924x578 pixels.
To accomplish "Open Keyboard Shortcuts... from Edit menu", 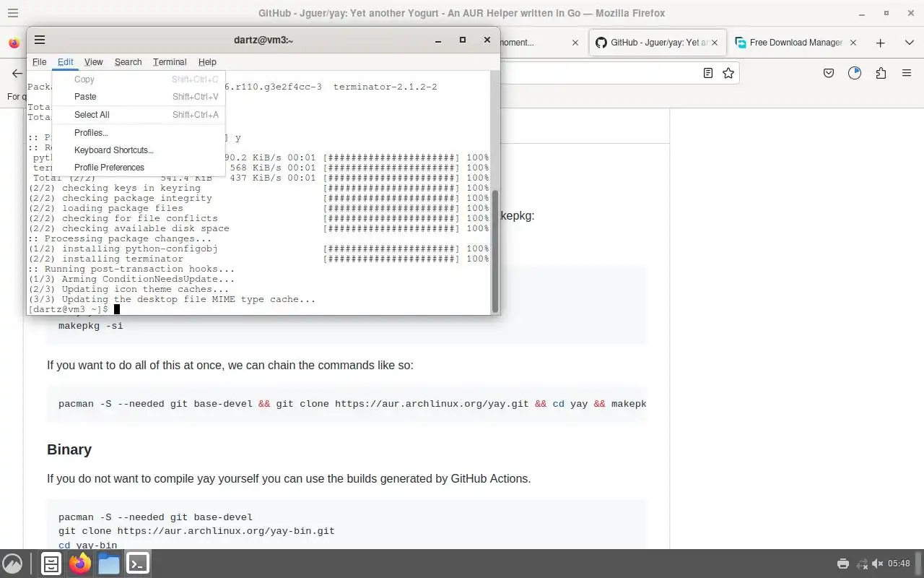I will pyautogui.click(x=139, y=150).
